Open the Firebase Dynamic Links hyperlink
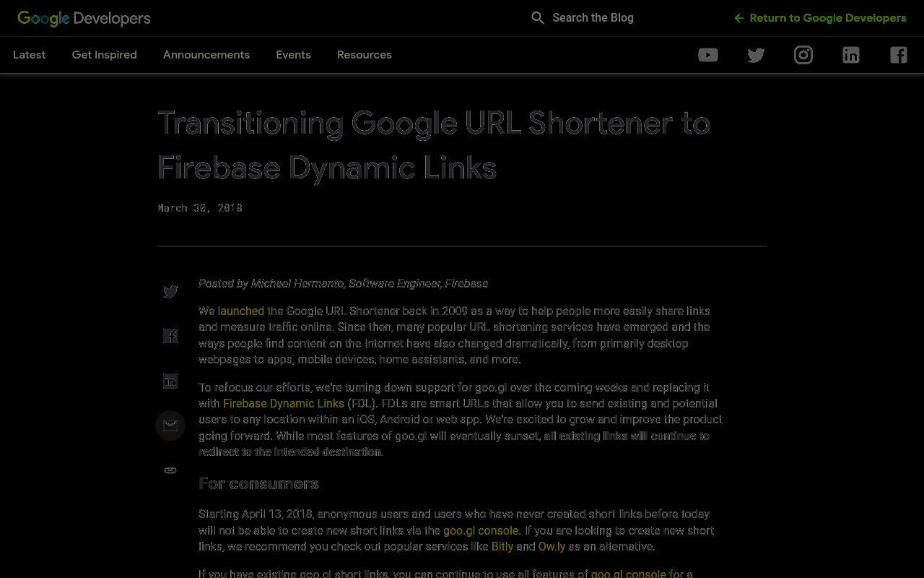Screen dimensions: 924x578 tap(284, 403)
